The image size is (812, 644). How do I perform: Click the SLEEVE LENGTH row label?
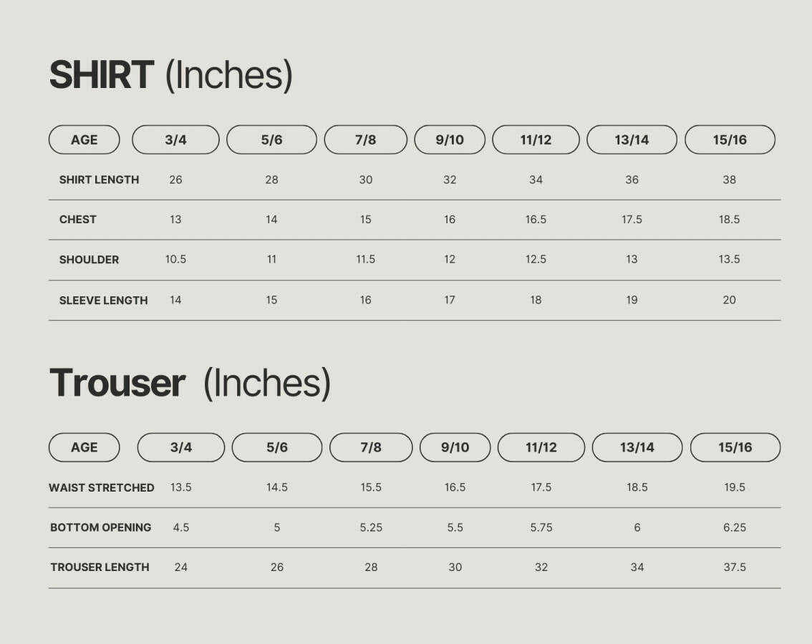coord(103,301)
